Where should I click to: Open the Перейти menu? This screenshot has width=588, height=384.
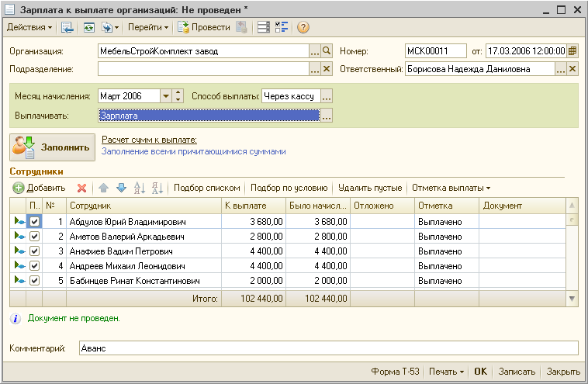coord(148,27)
